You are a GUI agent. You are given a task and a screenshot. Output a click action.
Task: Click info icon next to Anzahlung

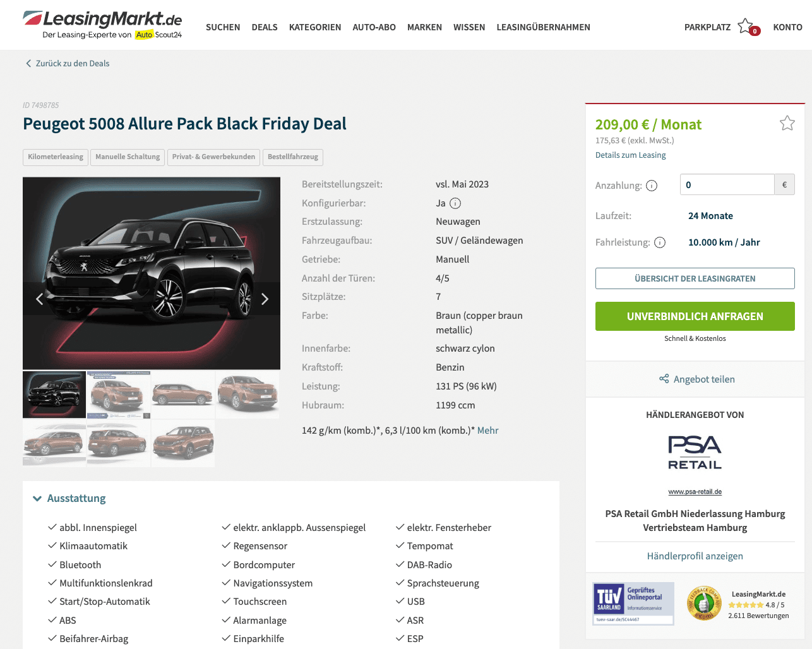652,186
